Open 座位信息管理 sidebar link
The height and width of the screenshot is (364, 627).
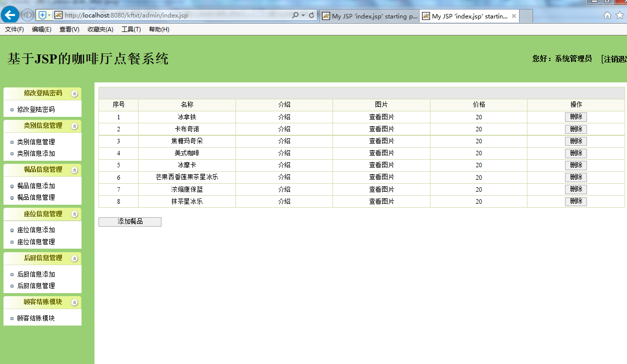coord(36,242)
